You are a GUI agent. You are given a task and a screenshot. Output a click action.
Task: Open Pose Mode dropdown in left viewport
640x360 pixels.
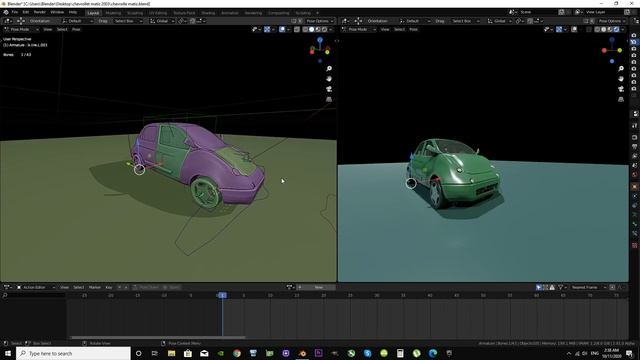click(x=21, y=29)
